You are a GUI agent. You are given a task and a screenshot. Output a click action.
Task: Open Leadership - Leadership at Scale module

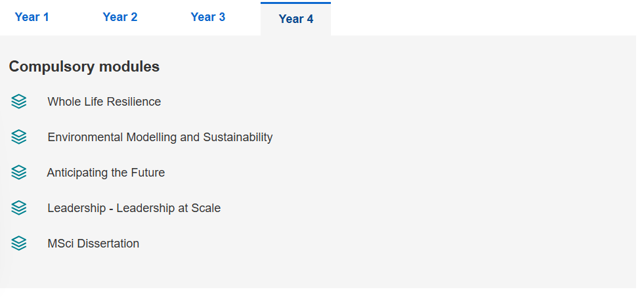pyautogui.click(x=134, y=208)
